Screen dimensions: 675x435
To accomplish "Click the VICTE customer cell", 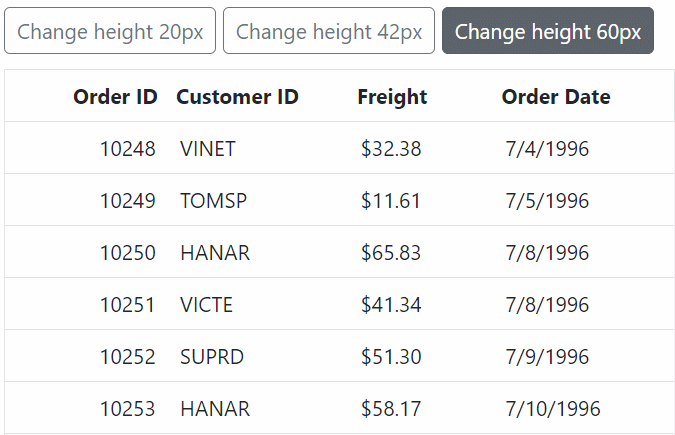I will tap(206, 305).
